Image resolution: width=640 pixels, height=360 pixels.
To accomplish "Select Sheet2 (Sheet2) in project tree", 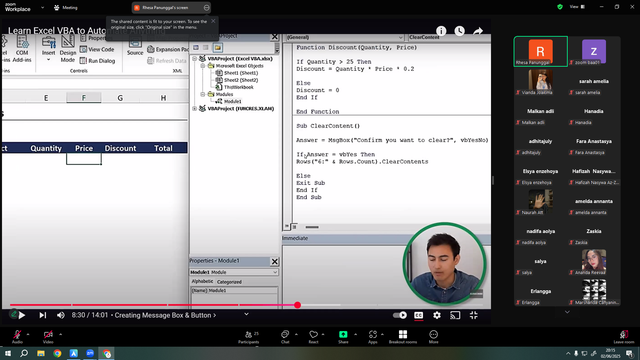I will tap(240, 80).
